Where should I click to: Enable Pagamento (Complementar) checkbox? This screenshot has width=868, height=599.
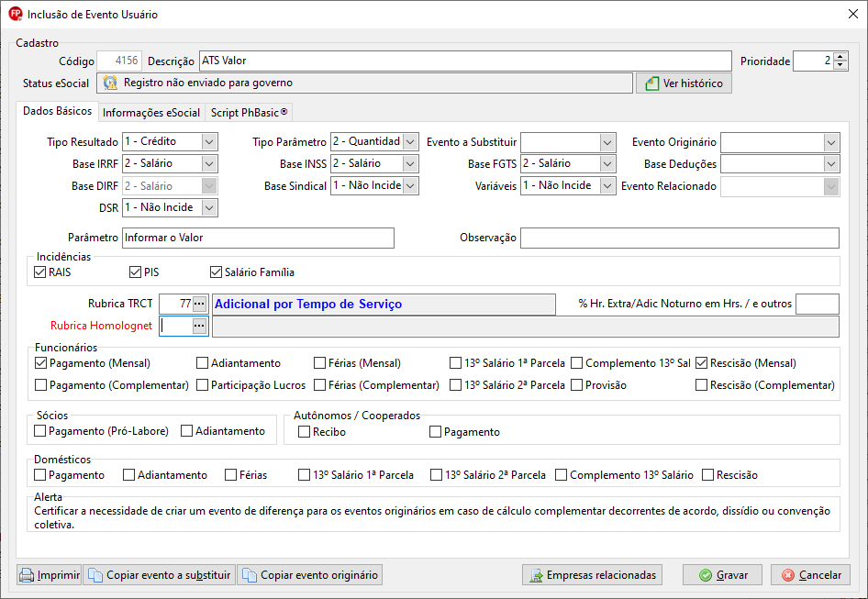pyautogui.click(x=40, y=384)
